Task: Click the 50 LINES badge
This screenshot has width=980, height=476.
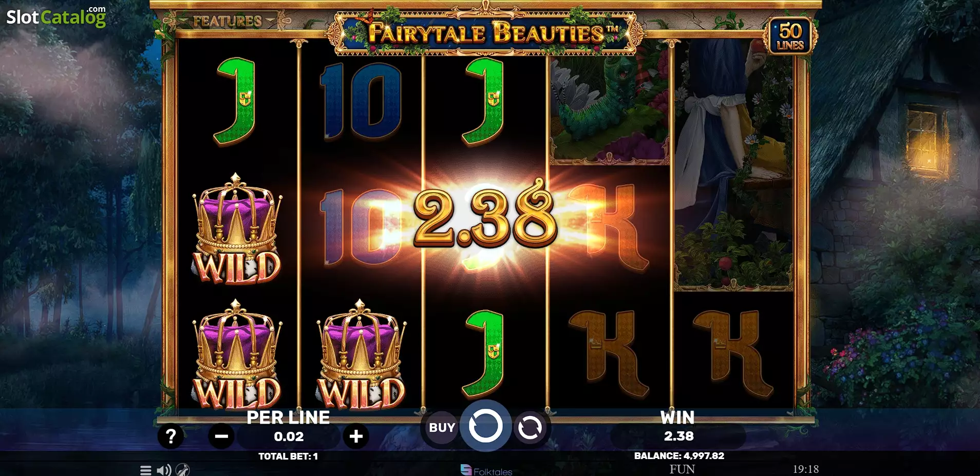Action: (790, 36)
